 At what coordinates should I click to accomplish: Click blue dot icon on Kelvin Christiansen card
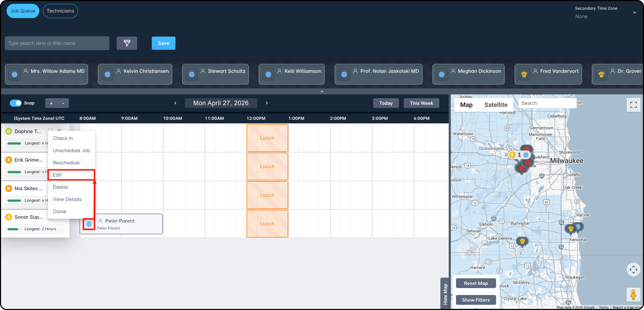(x=108, y=74)
